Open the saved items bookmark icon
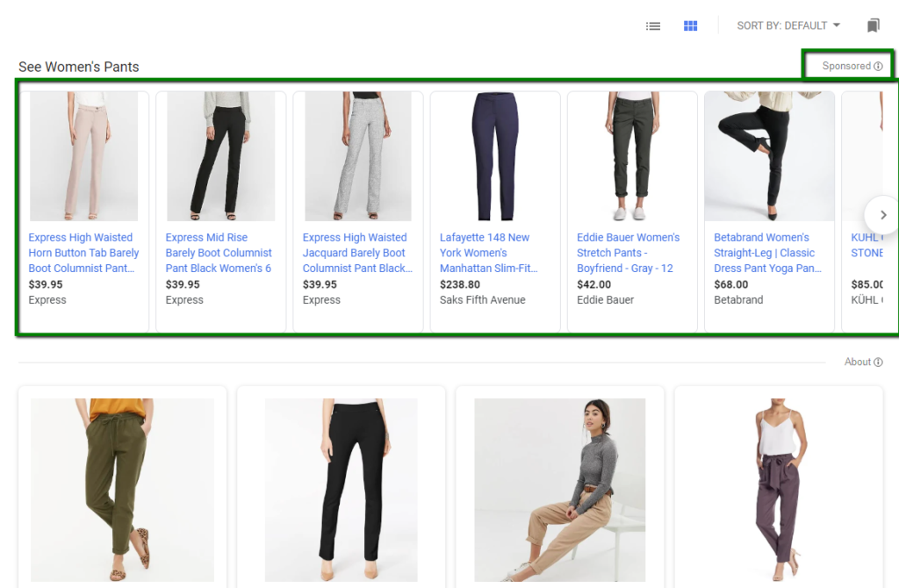899x588 pixels. [x=873, y=25]
